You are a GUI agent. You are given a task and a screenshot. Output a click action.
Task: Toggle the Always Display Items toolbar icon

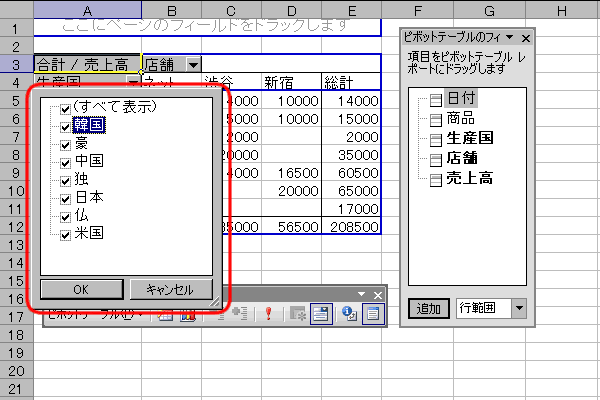321,313
